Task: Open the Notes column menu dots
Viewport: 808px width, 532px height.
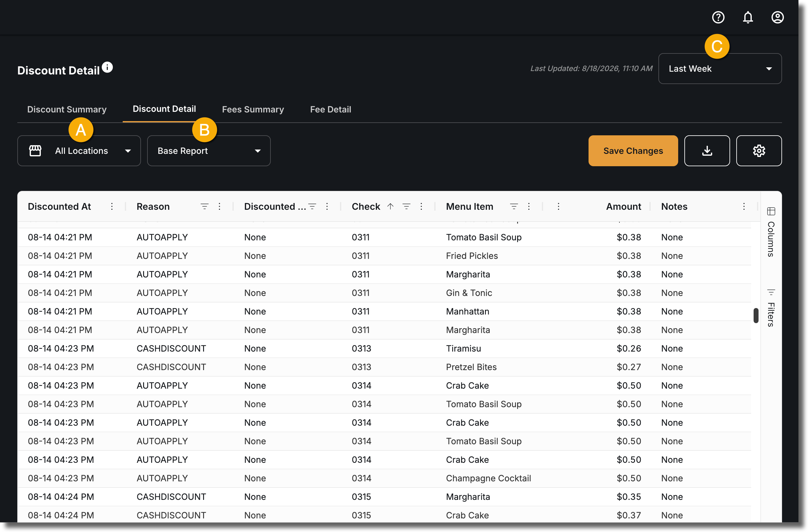Action: (744, 206)
